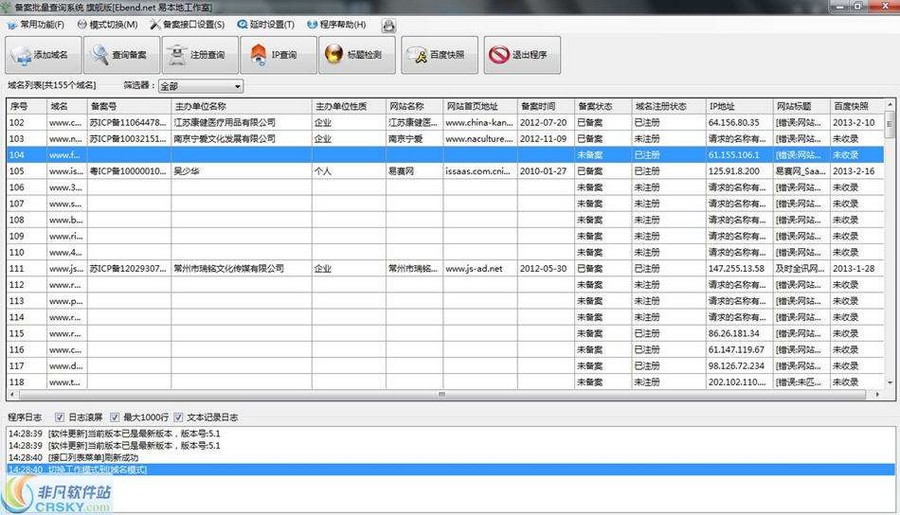This screenshot has height=515, width=900.
Task: Click the 百度快照 column header
Action: point(857,106)
